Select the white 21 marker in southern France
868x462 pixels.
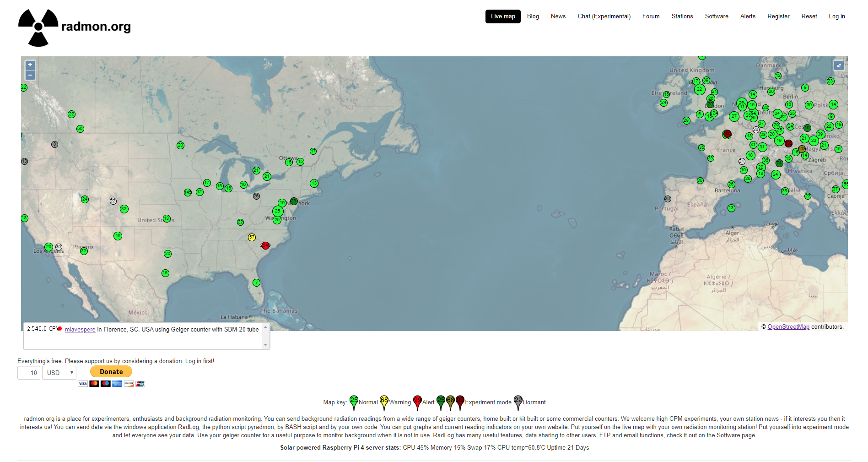[x=742, y=161]
